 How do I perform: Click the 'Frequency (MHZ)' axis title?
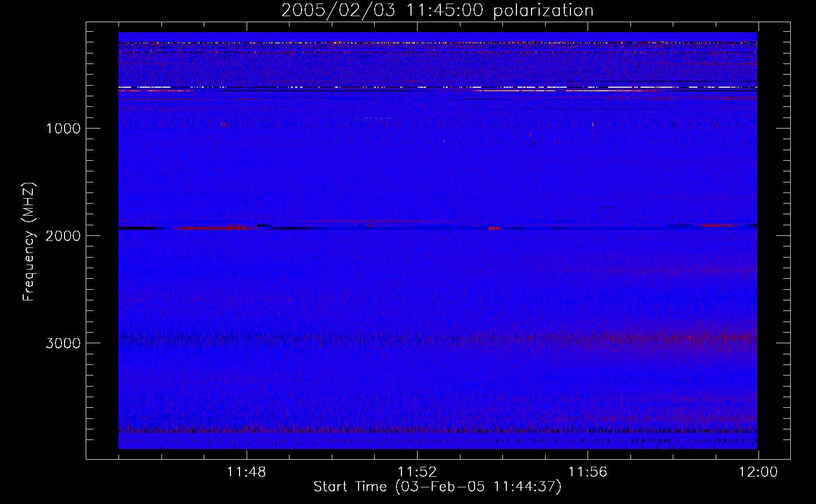(x=29, y=242)
